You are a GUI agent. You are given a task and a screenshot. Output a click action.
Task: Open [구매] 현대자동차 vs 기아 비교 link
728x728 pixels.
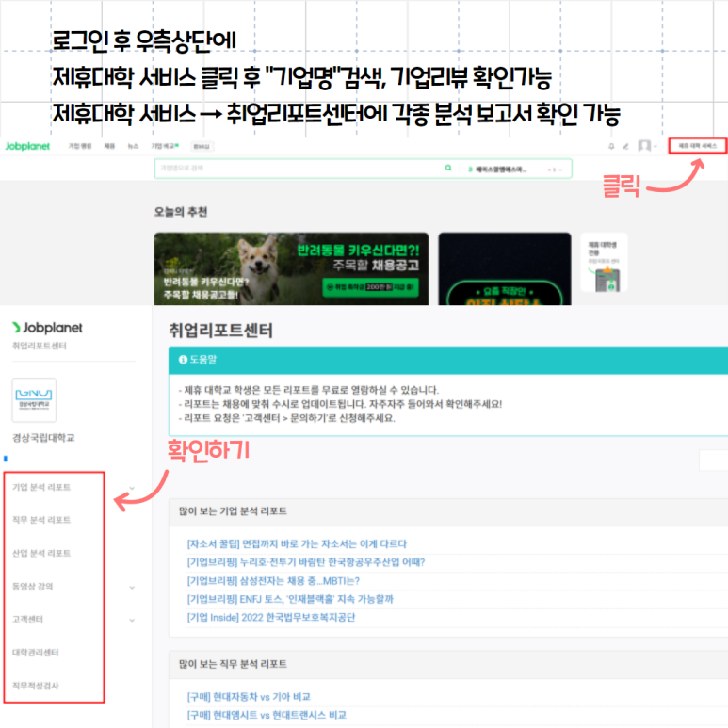point(249,696)
